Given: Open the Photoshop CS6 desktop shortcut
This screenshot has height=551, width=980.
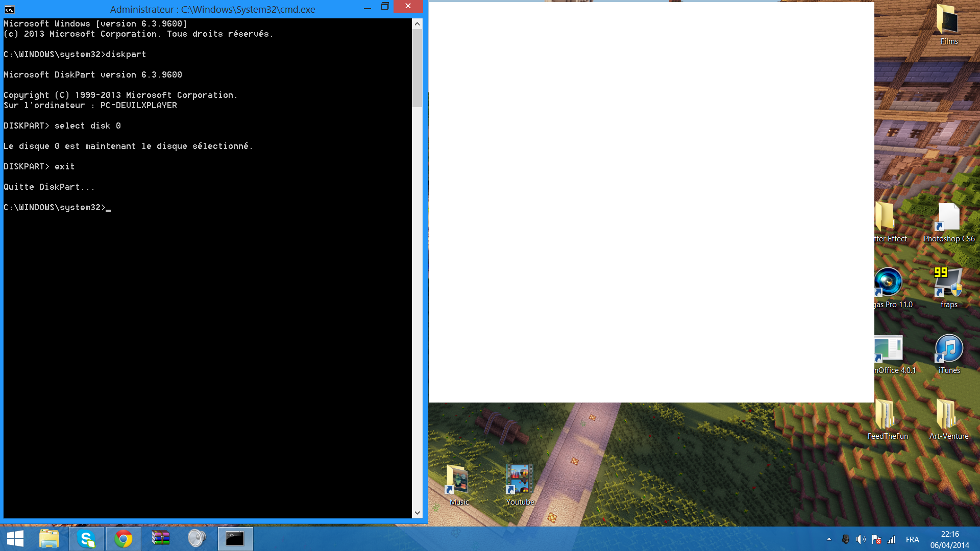Looking at the screenshot, I should click(949, 222).
